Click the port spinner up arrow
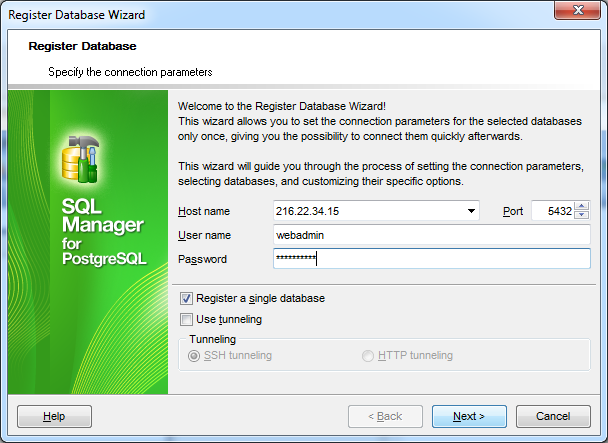 [582, 206]
